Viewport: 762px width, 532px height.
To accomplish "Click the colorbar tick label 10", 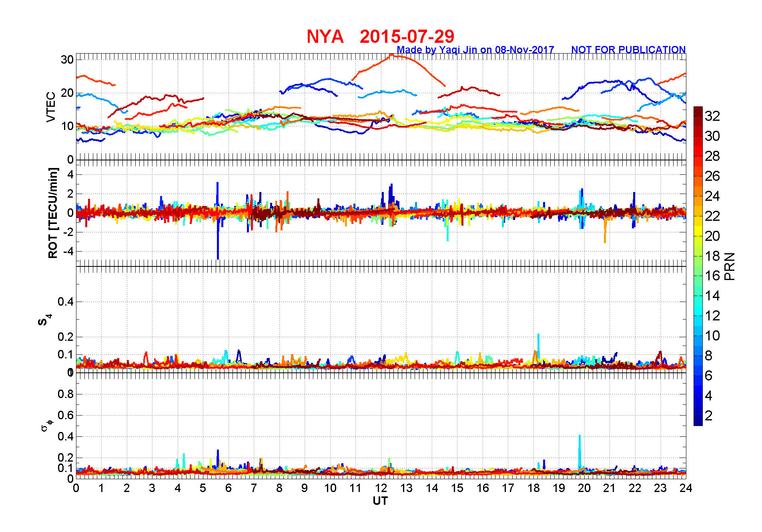I will [x=712, y=336].
